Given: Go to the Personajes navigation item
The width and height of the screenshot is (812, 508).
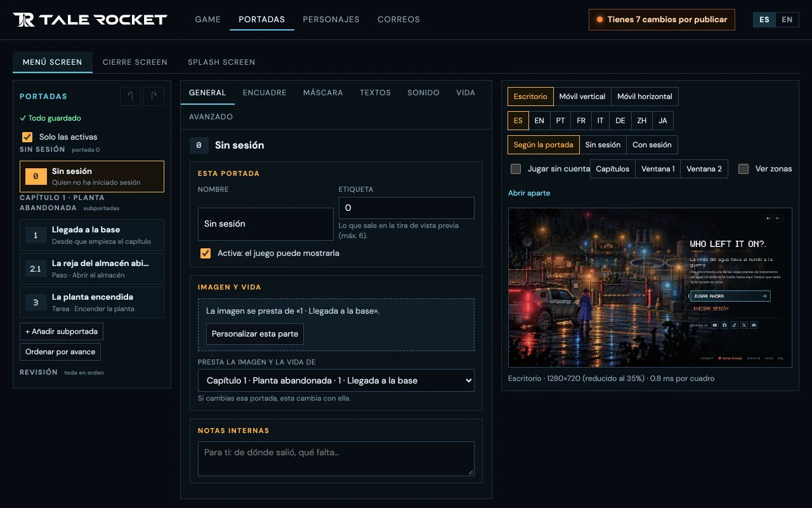Looking at the screenshot, I should coord(331,20).
